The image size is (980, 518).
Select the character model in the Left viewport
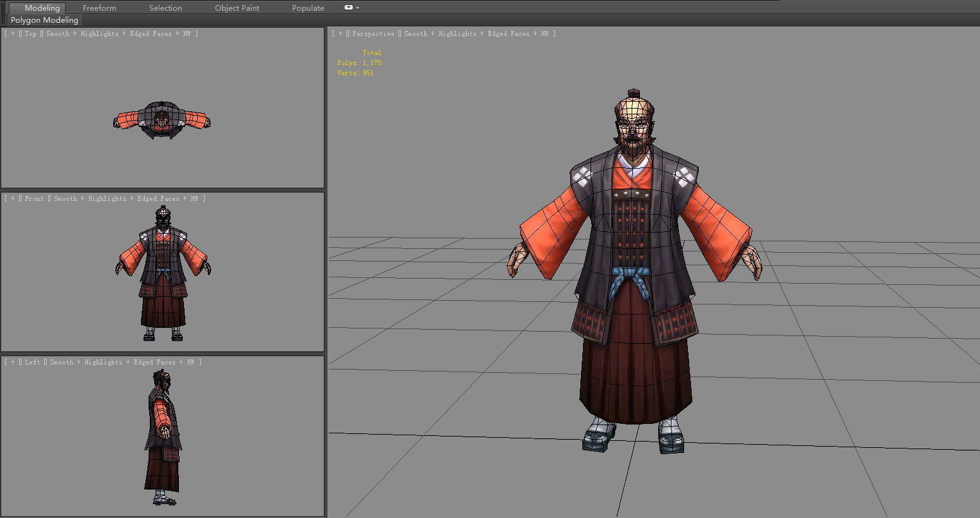(x=163, y=437)
